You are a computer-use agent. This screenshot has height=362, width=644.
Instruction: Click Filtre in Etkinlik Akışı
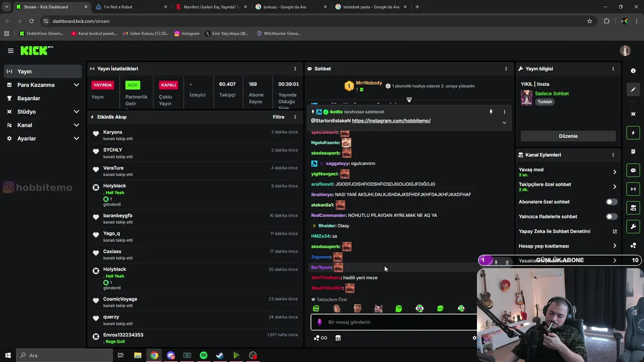(x=279, y=117)
